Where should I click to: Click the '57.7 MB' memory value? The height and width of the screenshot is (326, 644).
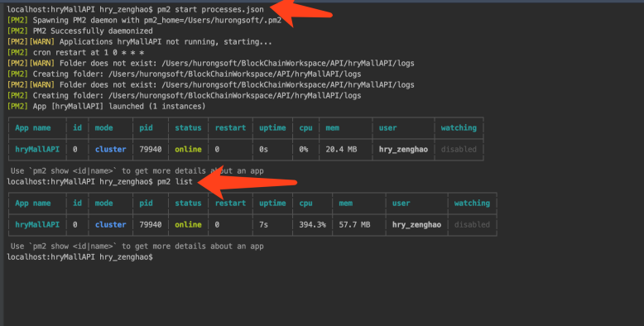(354, 224)
